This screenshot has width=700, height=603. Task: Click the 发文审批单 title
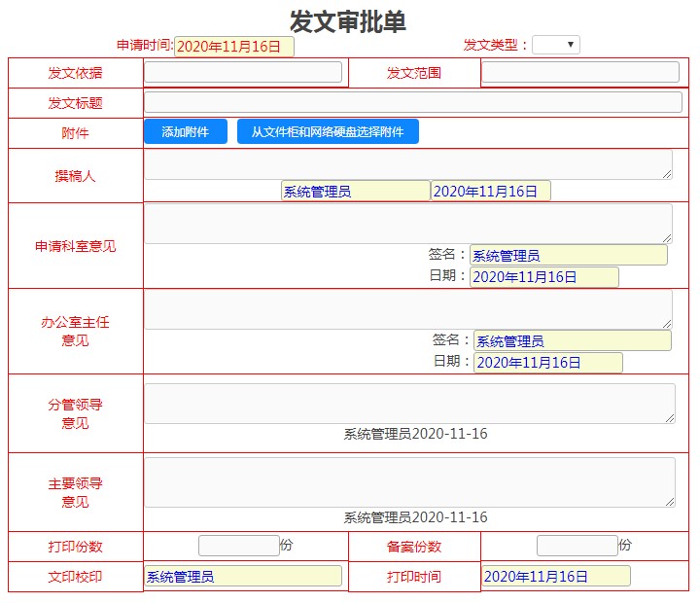click(x=348, y=22)
